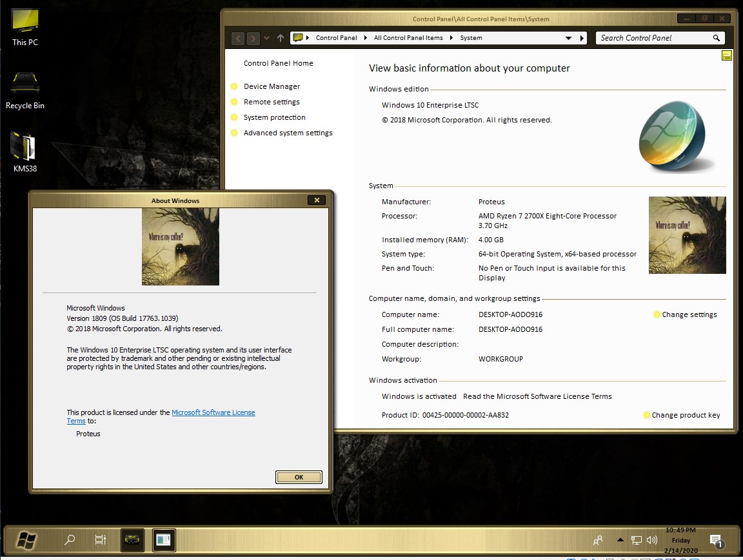
Task: Open Remote settings
Action: click(272, 102)
